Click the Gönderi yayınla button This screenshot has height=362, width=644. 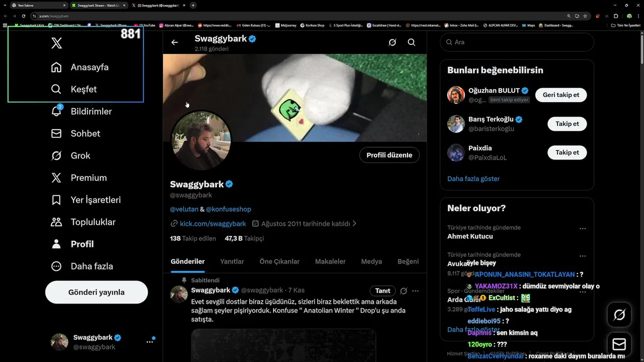point(97,292)
